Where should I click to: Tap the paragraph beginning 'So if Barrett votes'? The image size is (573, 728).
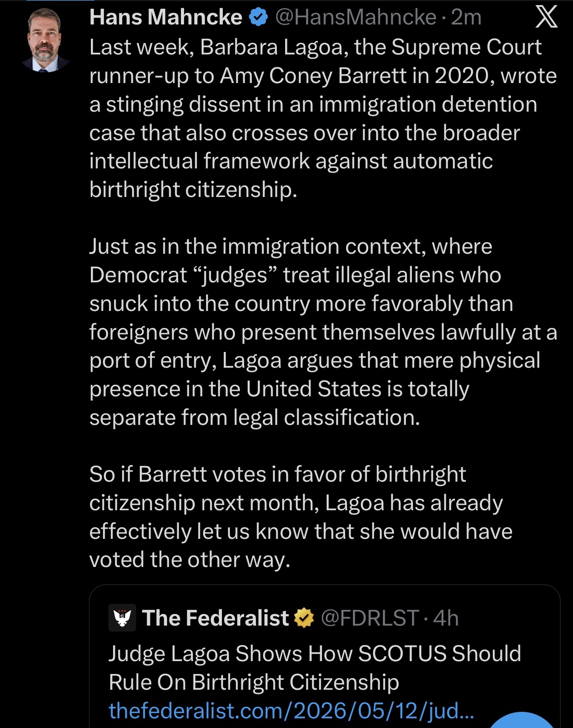301,517
